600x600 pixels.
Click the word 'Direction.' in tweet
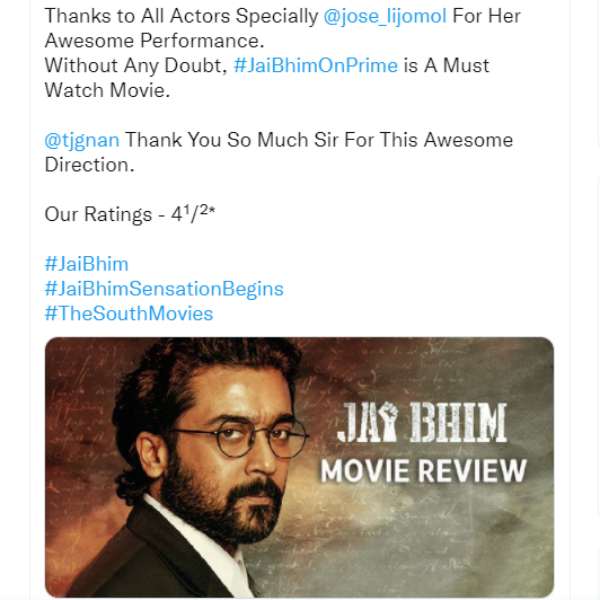pos(90,165)
